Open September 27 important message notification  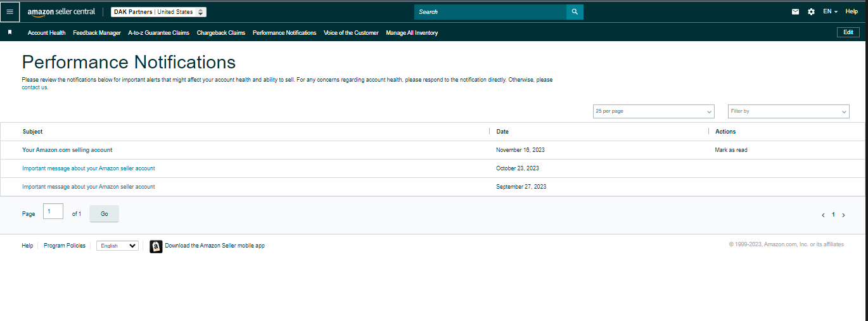click(x=89, y=187)
